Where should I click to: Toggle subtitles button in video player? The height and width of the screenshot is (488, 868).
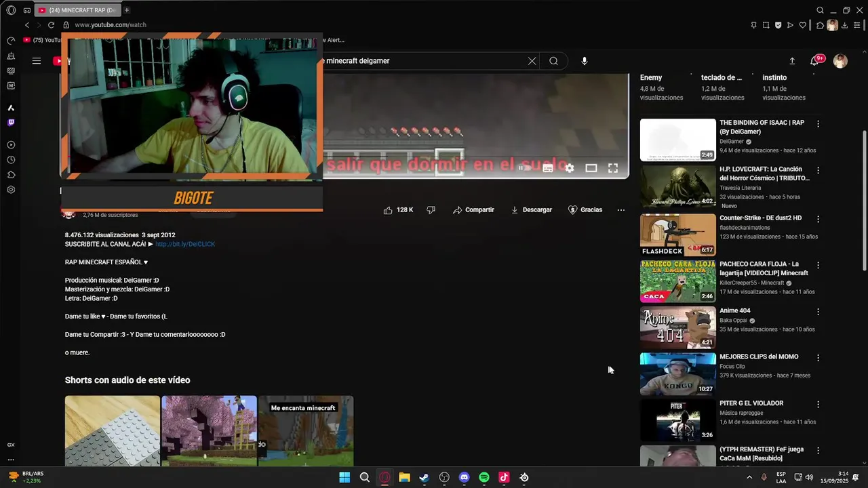pos(548,168)
